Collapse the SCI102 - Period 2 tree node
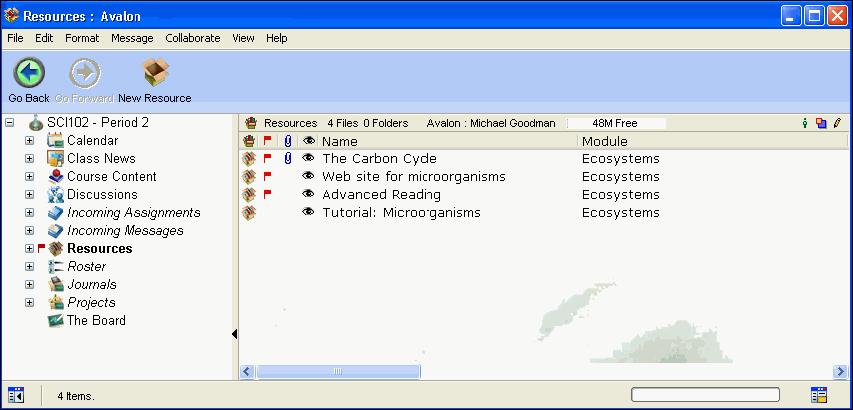This screenshot has width=853, height=410. pyautogui.click(x=10, y=123)
